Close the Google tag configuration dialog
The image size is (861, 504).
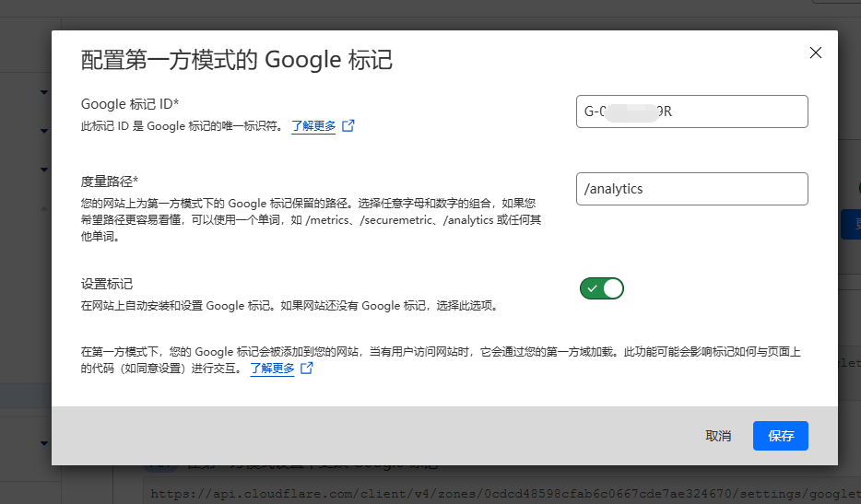pos(815,53)
